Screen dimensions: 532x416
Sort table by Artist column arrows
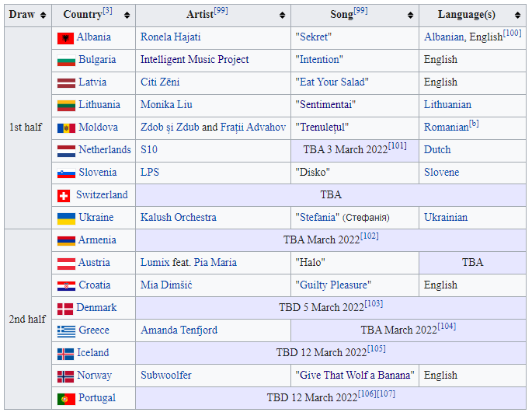(x=282, y=16)
